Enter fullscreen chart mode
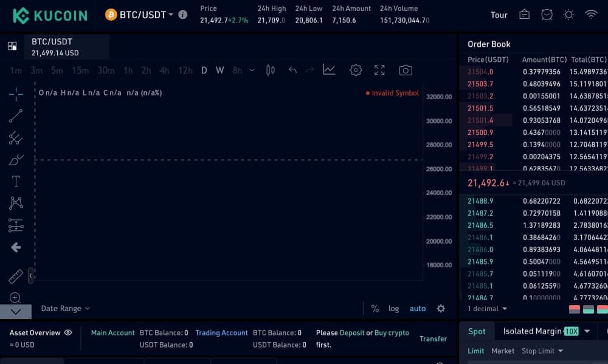This screenshot has width=608, height=364. (x=379, y=70)
